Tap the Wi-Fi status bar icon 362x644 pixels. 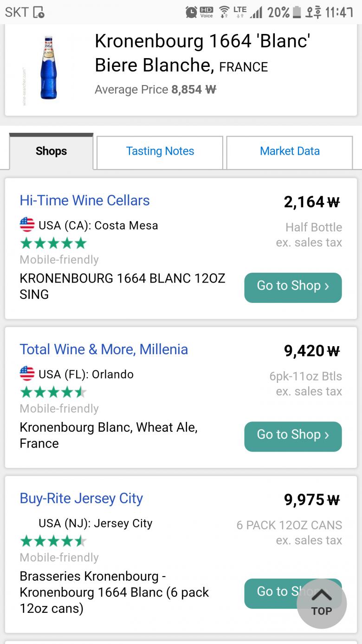225,12
